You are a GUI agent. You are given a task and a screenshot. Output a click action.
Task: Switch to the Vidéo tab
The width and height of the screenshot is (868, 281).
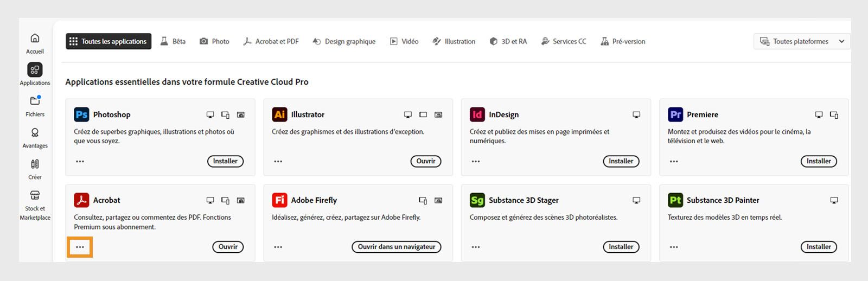coord(404,41)
